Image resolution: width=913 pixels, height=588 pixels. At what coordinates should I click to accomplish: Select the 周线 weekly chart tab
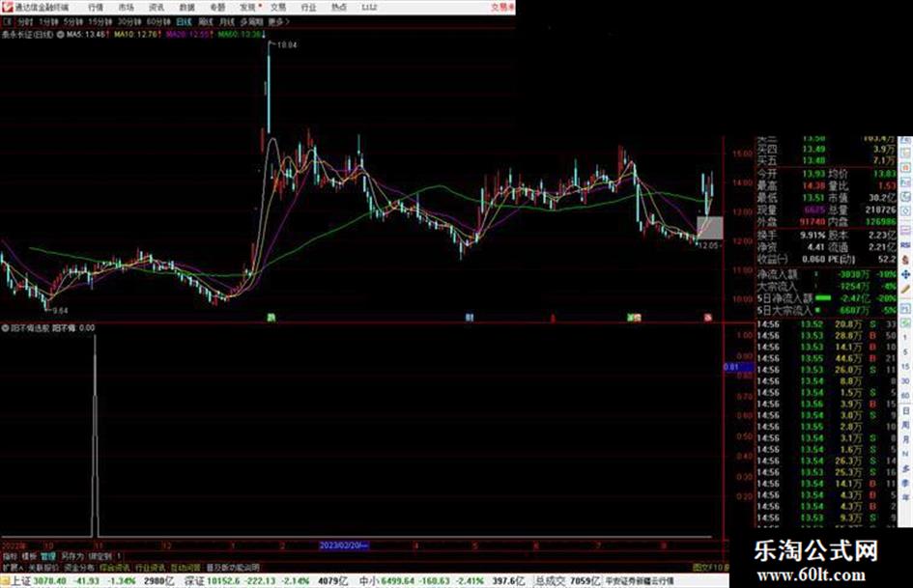(206, 22)
